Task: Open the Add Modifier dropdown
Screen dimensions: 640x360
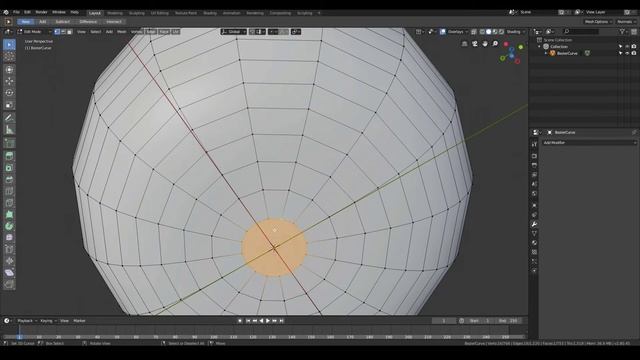Action: coord(589,142)
